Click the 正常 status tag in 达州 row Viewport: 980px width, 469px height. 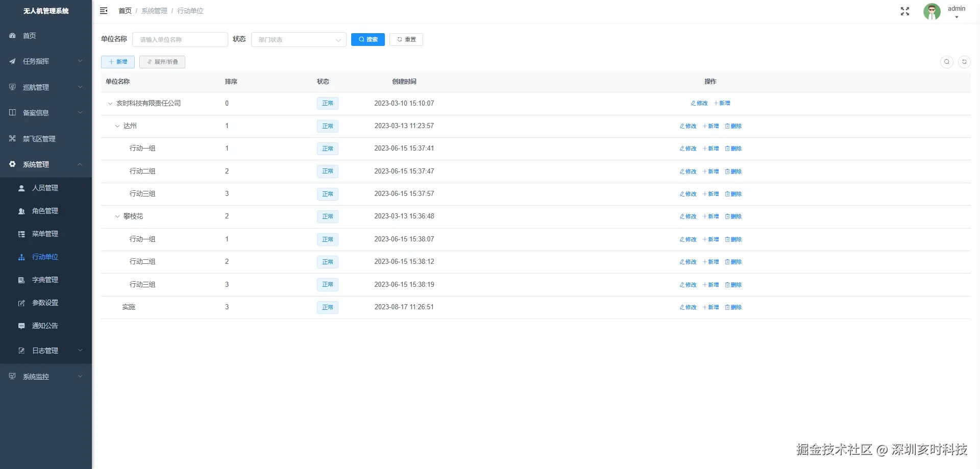pos(328,126)
